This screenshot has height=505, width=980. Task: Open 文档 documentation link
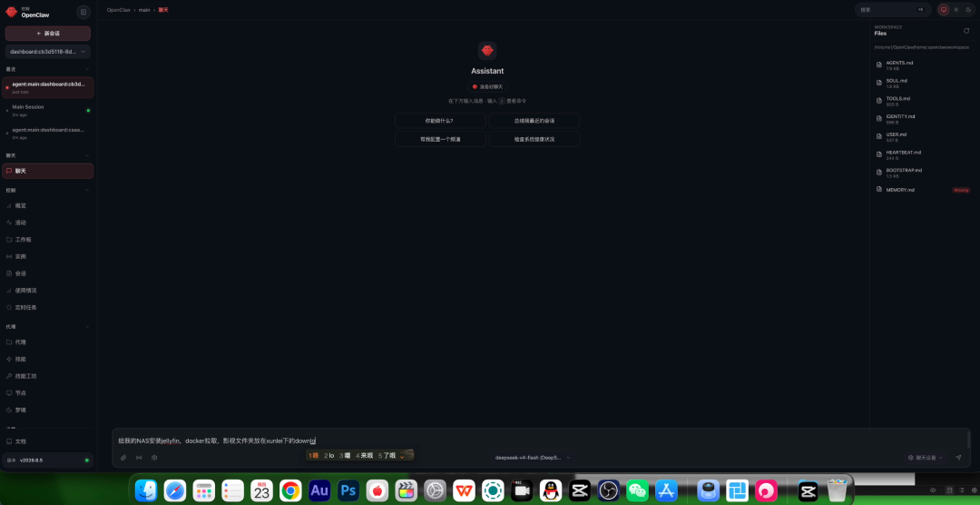coord(47,441)
